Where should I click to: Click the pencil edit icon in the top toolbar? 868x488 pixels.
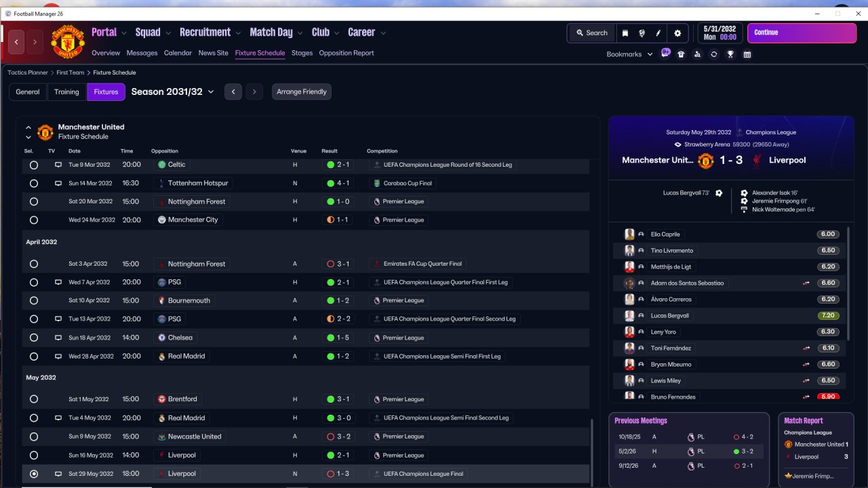point(658,33)
